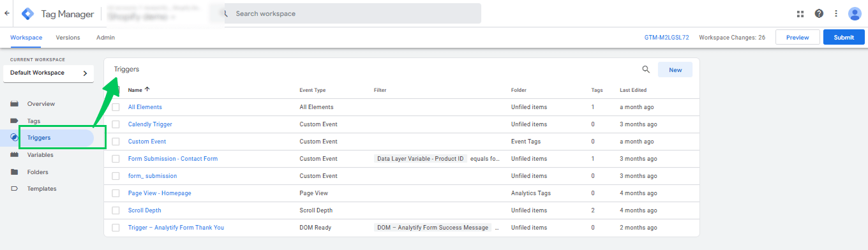Screen dimensions: 868x250
Task: Click the Folders sidebar icon
Action: [14, 172]
